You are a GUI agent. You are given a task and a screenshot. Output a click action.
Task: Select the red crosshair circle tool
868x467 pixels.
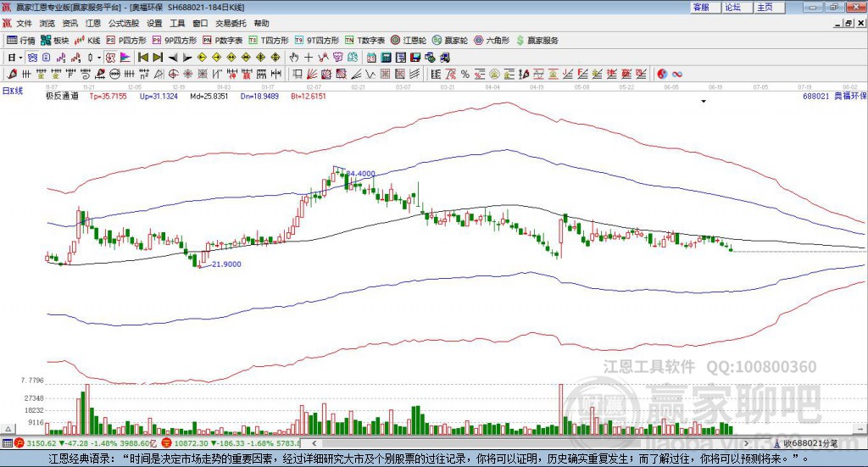coord(173,74)
